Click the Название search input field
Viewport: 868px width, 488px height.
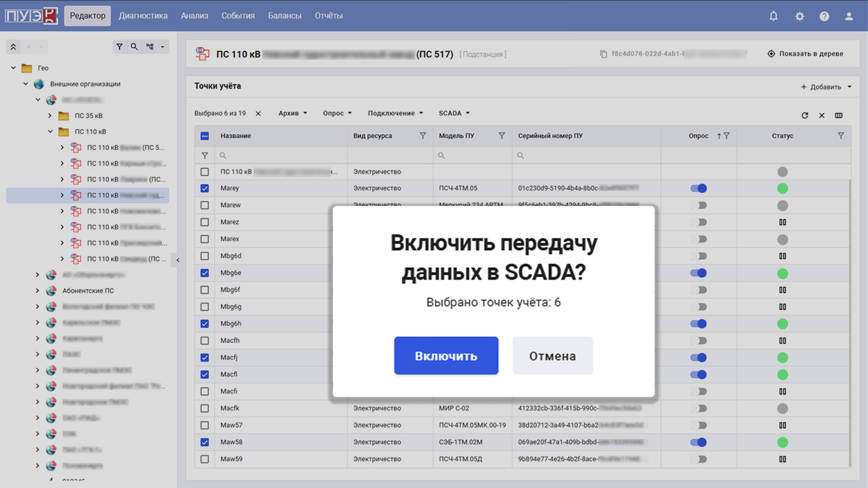pyautogui.click(x=281, y=156)
